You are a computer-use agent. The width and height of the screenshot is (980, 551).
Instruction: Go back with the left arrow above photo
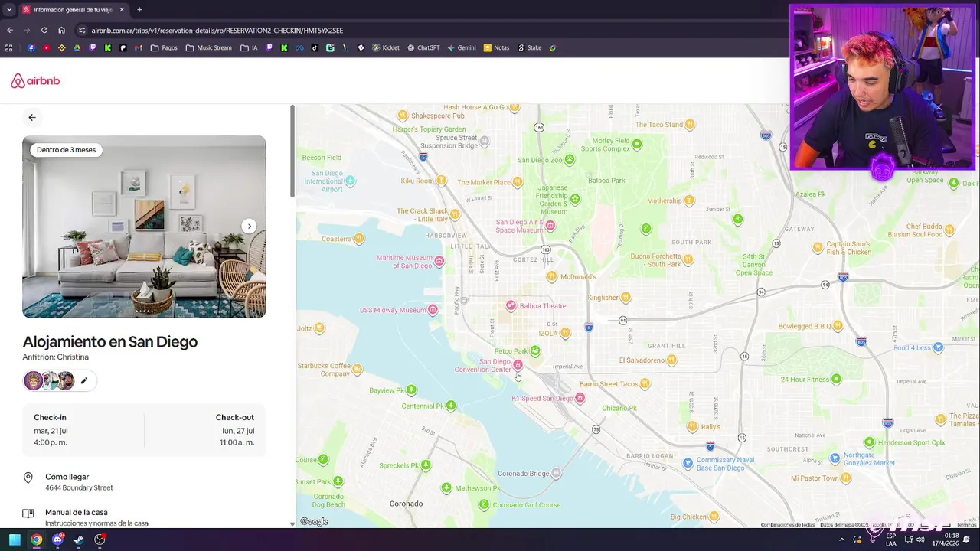click(x=32, y=117)
